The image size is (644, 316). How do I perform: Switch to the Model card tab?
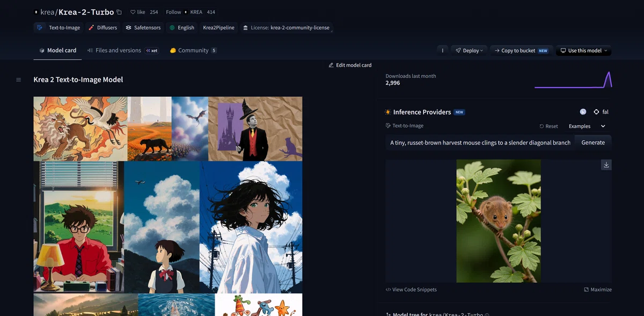coord(58,51)
